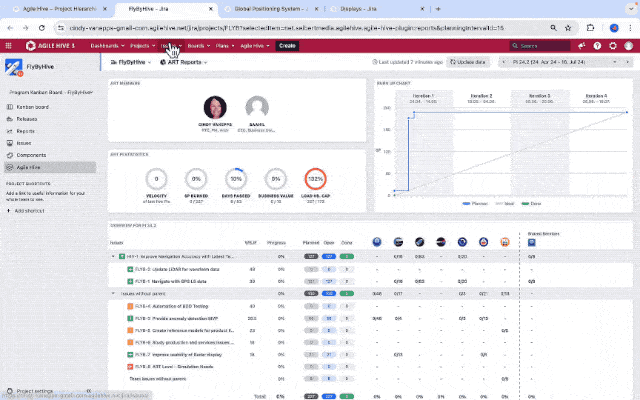Bookmark page with the star icon
Viewport: 640px width, 400px height.
pos(568,28)
